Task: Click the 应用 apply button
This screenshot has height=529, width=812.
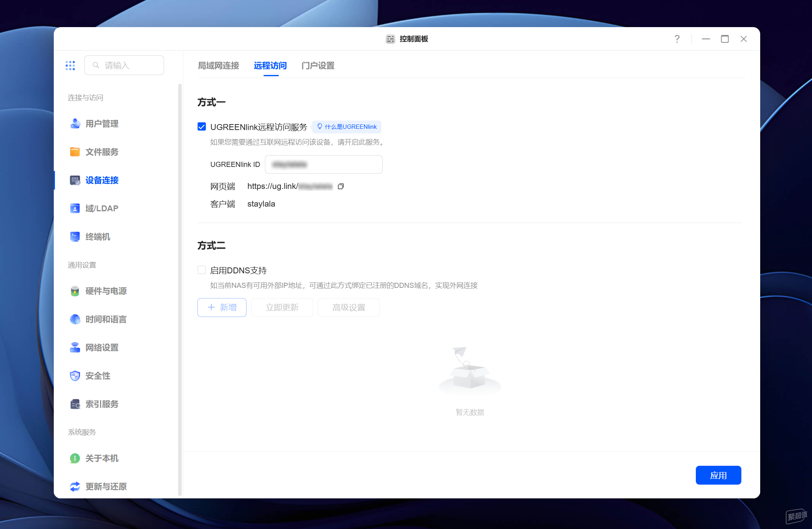Action: [x=718, y=475]
